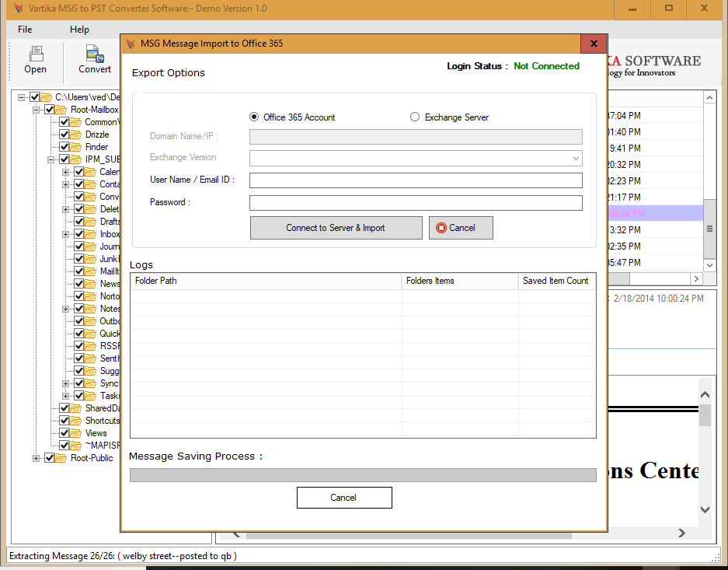Uncheck the Views folder checkbox

[x=64, y=433]
